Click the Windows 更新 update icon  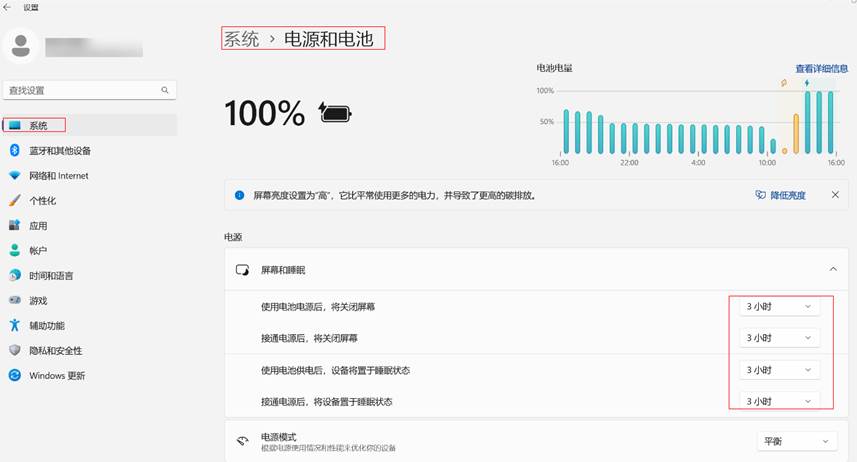pyautogui.click(x=15, y=375)
